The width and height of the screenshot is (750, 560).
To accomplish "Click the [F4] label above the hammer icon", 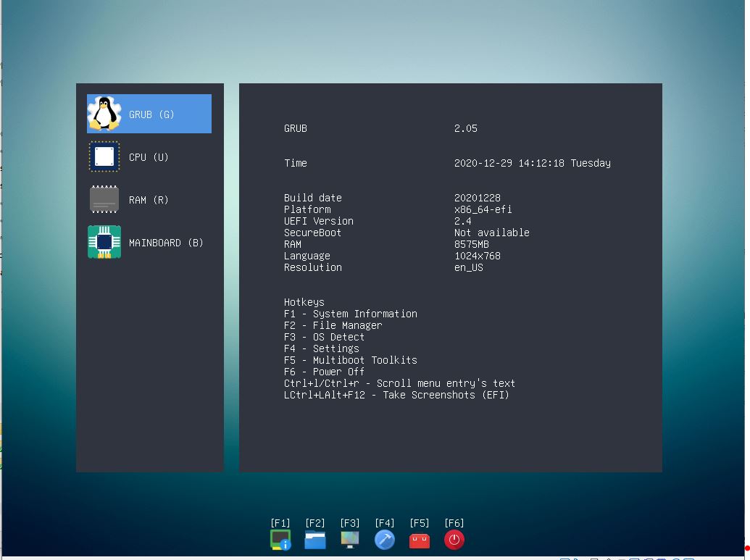I will pyautogui.click(x=385, y=522).
